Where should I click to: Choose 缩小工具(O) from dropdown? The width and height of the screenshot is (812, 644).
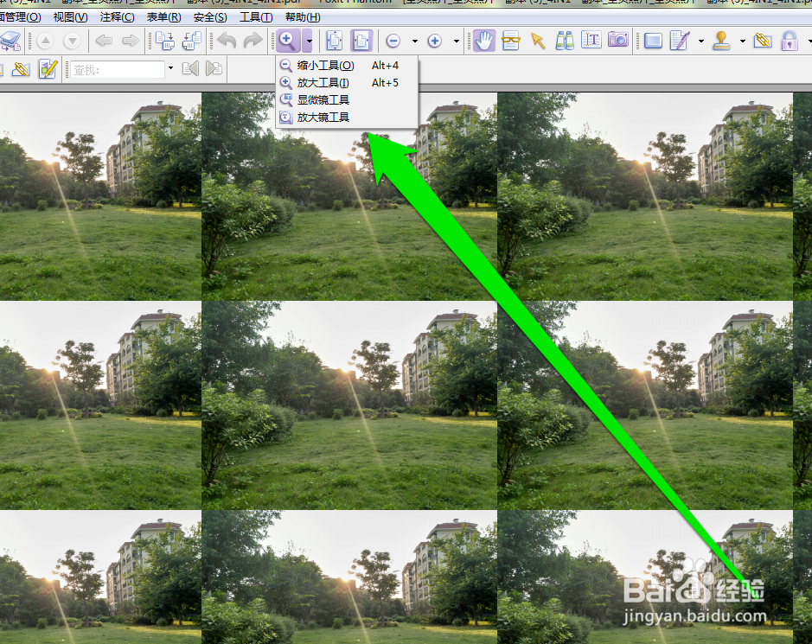click(x=347, y=66)
